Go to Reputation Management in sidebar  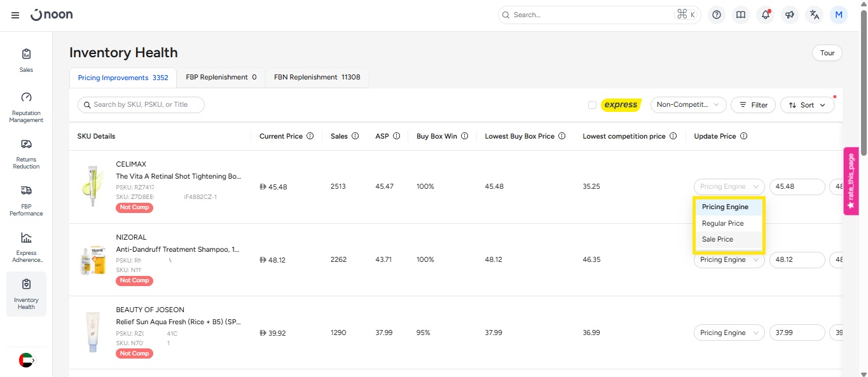pos(26,106)
